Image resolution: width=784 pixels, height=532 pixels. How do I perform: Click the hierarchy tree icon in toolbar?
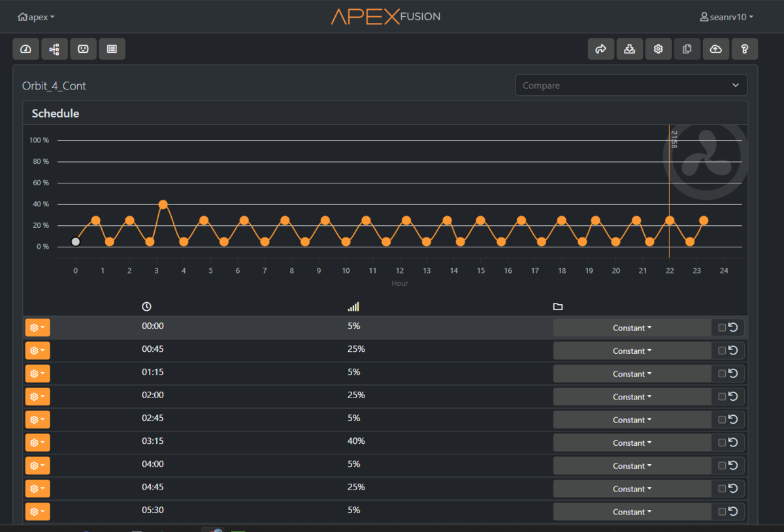[x=54, y=49]
